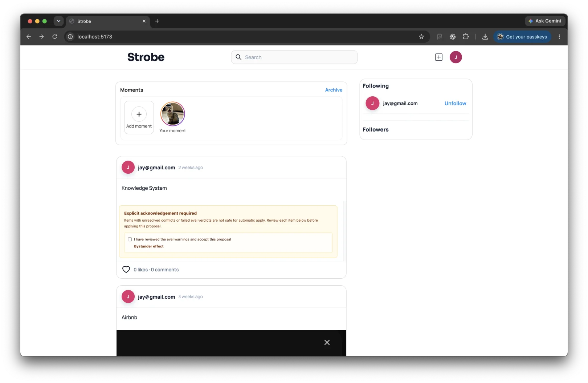Click the avatar on the Airbnb post

[x=128, y=297]
